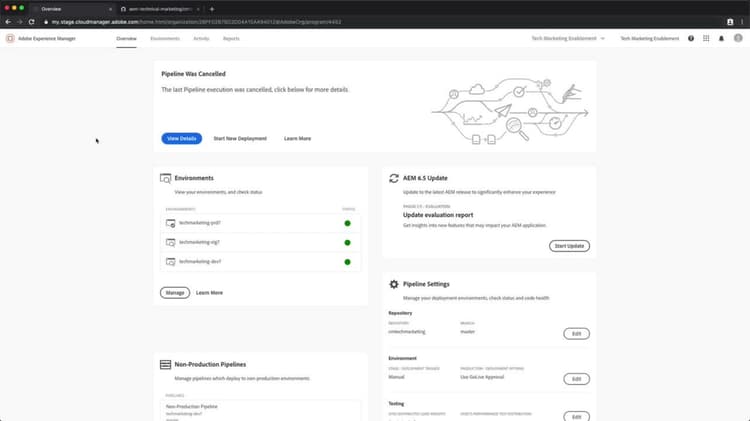Viewport: 750px width, 421px height.
Task: Open the help question mark icon
Action: point(691,38)
